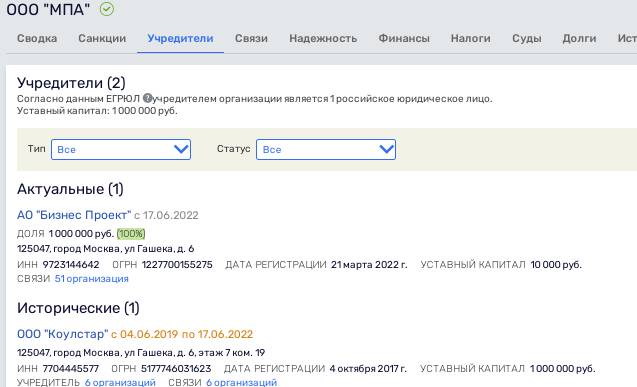Go to the Суды tab
The width and height of the screenshot is (637, 387).
(526, 38)
